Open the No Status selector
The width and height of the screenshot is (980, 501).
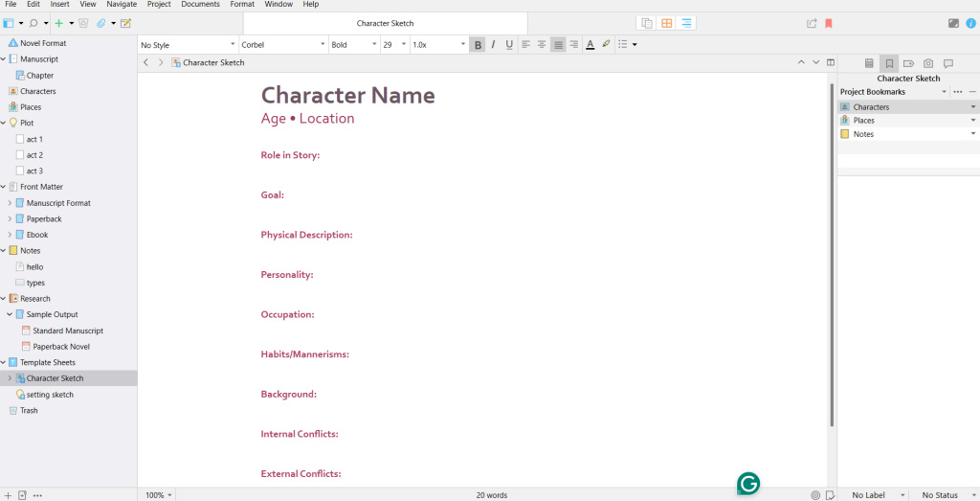click(x=944, y=494)
